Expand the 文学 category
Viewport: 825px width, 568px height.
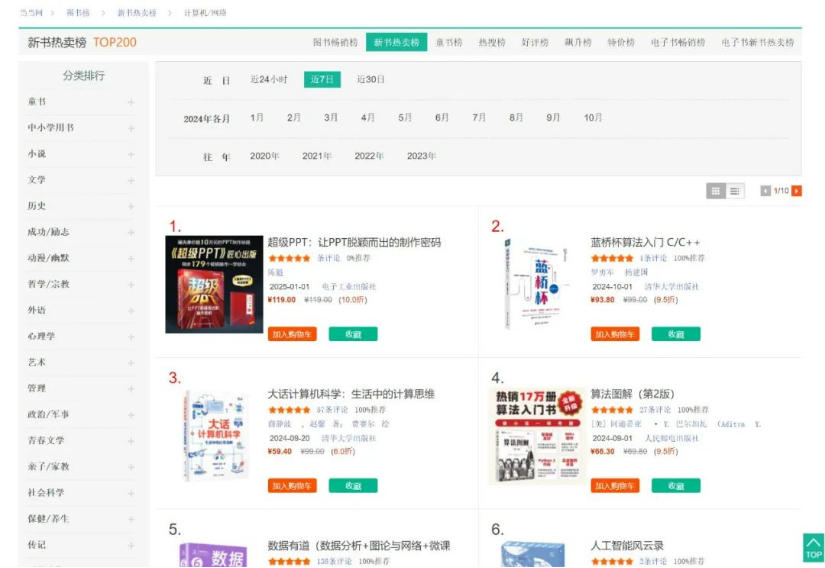[x=130, y=180]
